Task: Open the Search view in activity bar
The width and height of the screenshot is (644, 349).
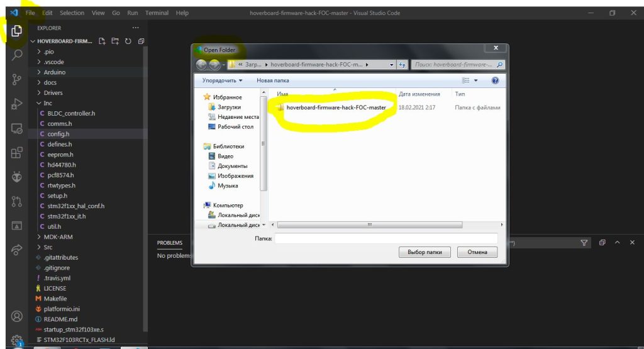Action: point(16,55)
